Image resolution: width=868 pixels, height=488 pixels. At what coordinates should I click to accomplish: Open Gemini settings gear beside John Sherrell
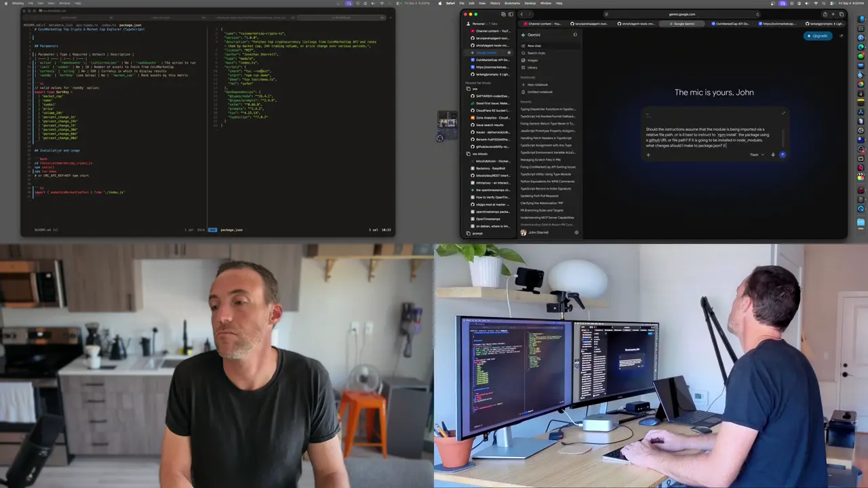(x=576, y=232)
